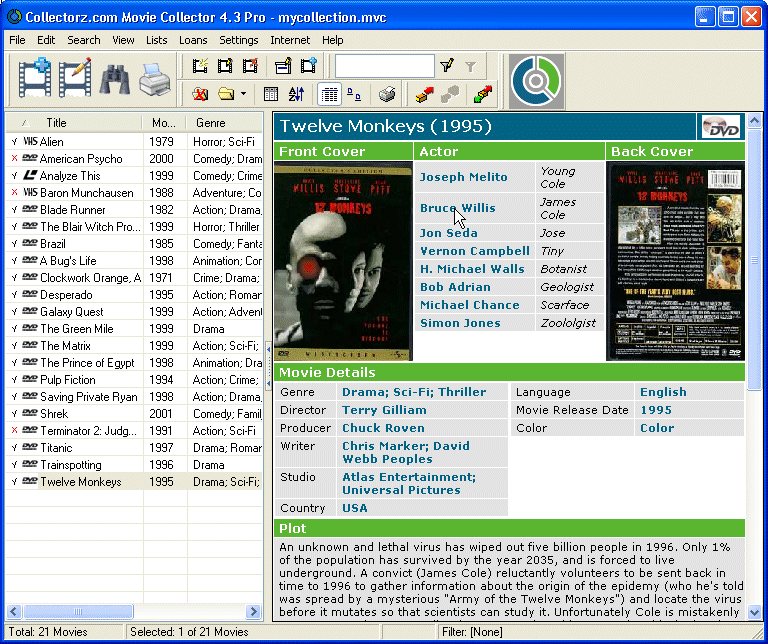Click the movie list scroll-right arrow
The width and height of the screenshot is (768, 644).
[254, 611]
